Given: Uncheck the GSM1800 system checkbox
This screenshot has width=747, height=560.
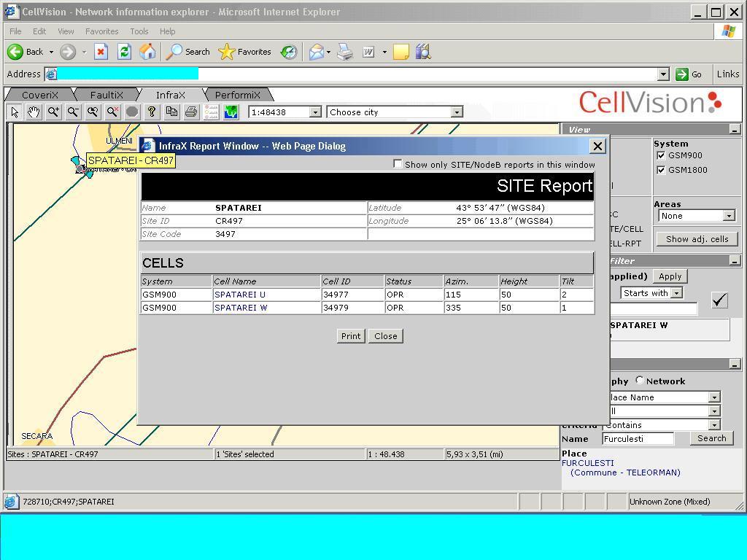Looking at the screenshot, I should pyautogui.click(x=661, y=170).
